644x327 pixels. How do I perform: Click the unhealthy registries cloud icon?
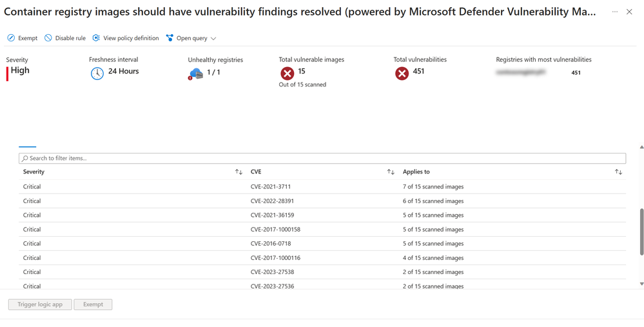click(195, 74)
